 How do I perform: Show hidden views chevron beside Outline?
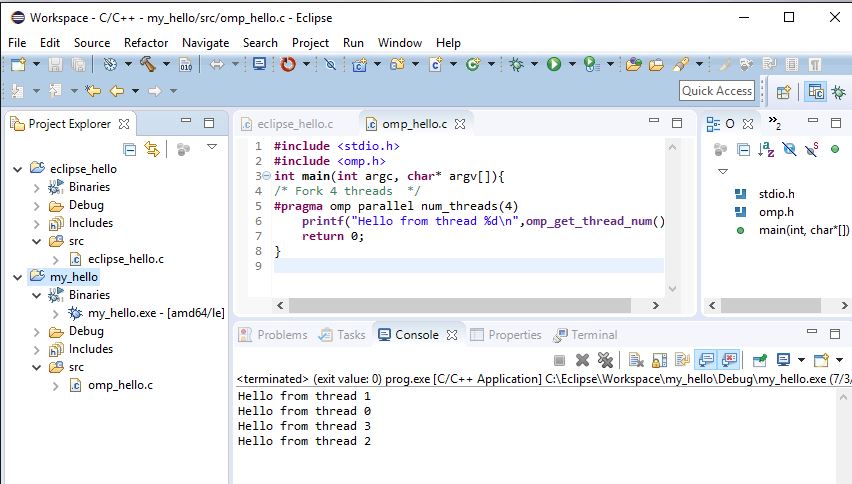(774, 123)
